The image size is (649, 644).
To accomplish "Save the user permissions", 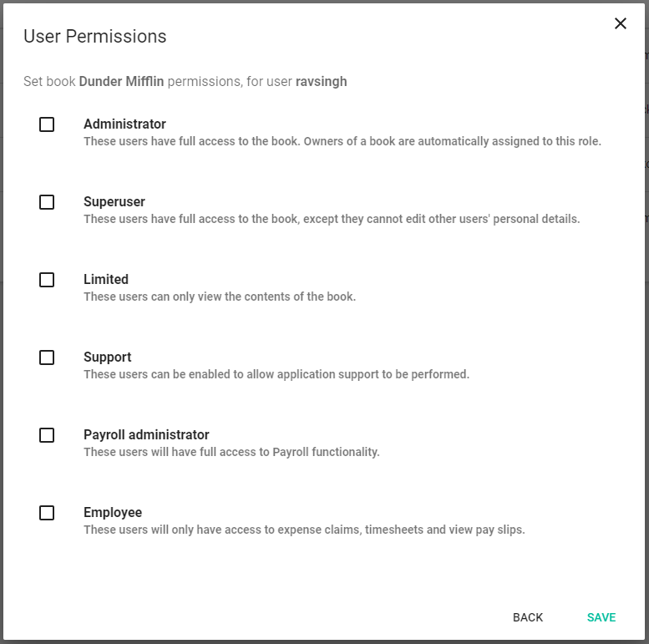I will pyautogui.click(x=601, y=617).
